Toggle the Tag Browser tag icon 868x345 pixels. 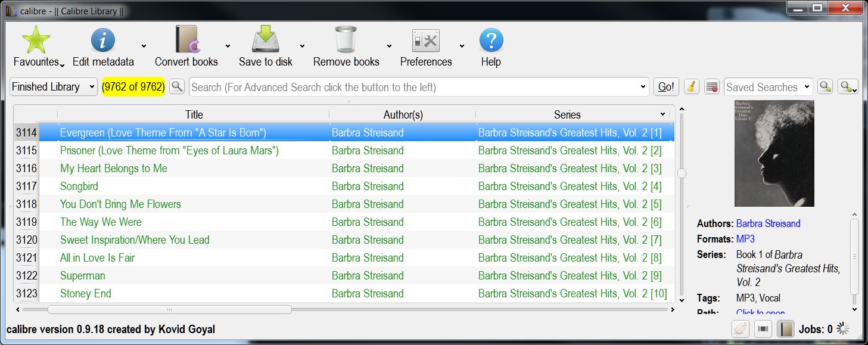point(741,329)
